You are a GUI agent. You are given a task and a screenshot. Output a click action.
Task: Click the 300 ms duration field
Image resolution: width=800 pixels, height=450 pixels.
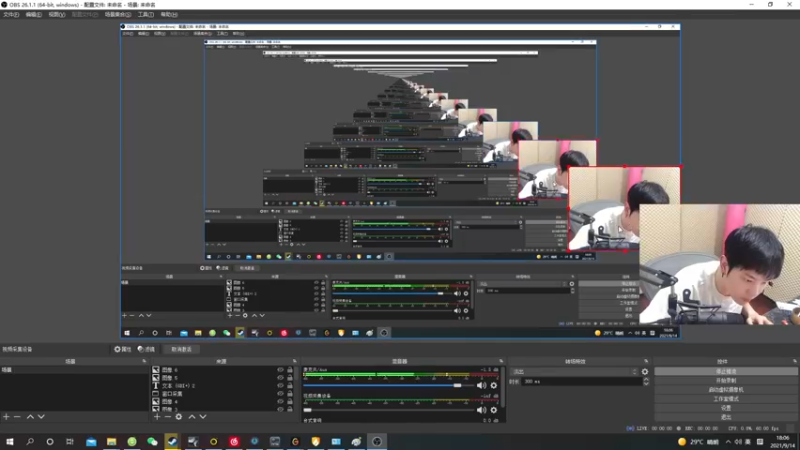coord(582,382)
